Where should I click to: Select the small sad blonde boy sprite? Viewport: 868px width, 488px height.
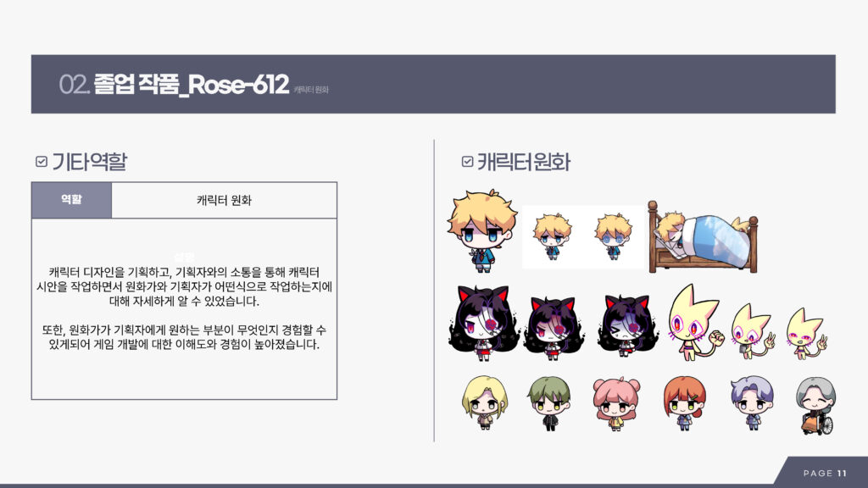(x=552, y=237)
